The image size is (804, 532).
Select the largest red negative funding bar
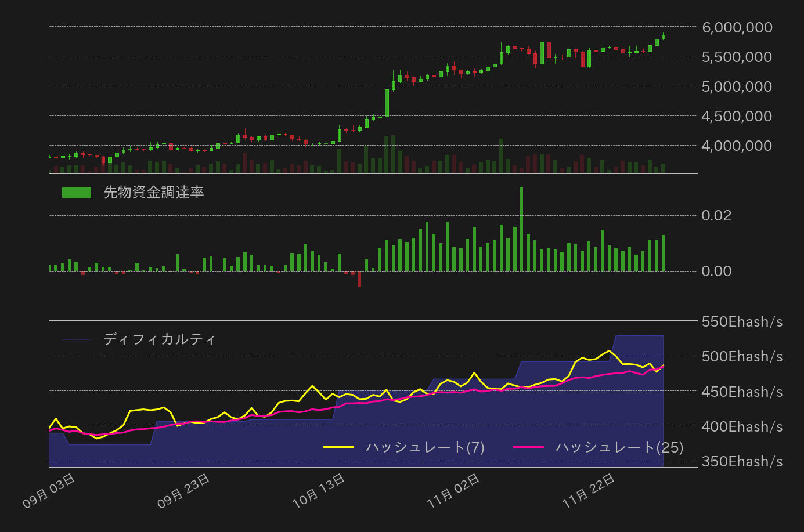[359, 278]
